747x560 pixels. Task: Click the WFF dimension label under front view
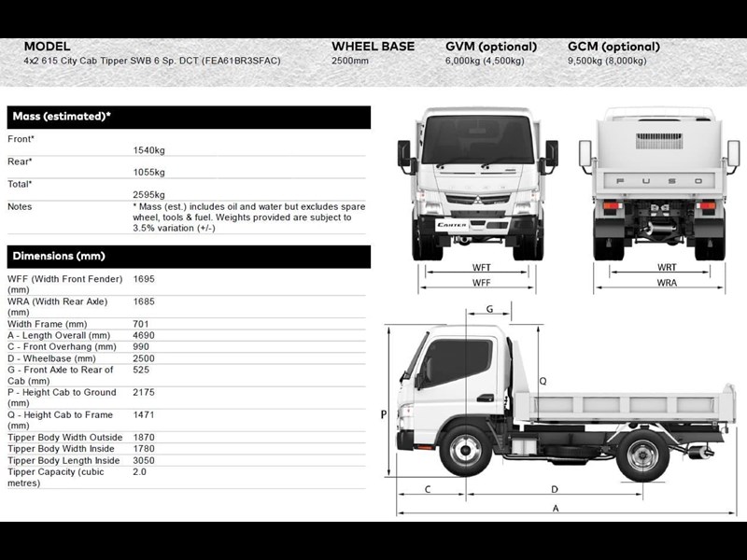[481, 283]
